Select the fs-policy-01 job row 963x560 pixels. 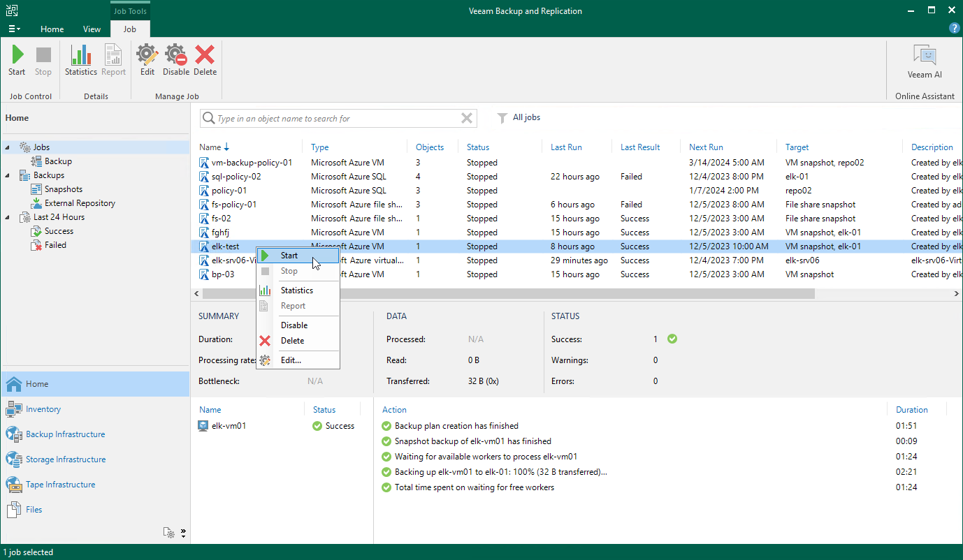(577, 205)
